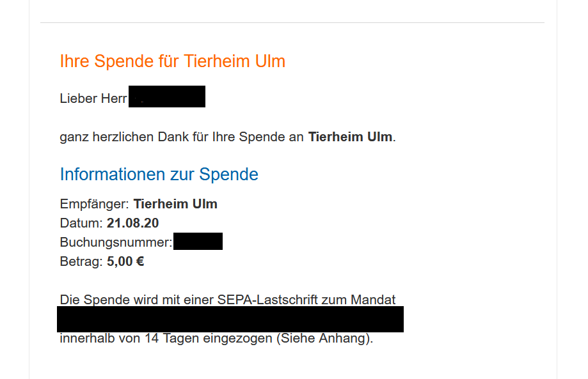Screen dimensions: 588x379
Task: Click the text 'innerhalb von 14 Tagen eingezogen'
Action: coord(167,339)
